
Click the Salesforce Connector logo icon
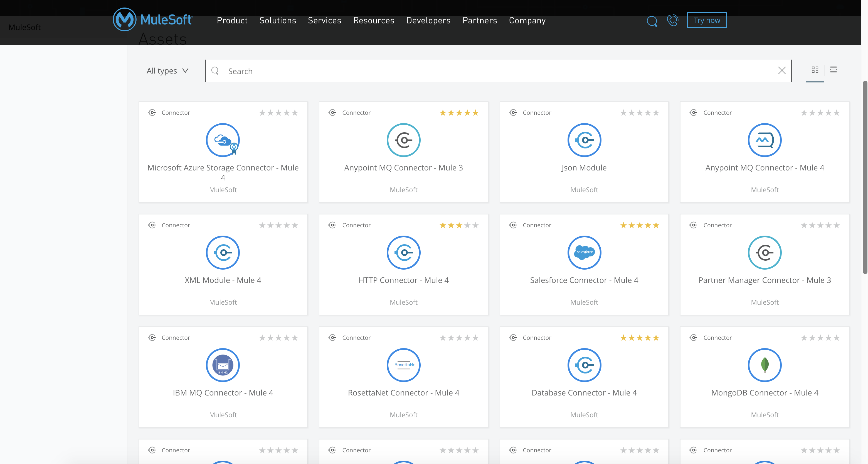[584, 253]
